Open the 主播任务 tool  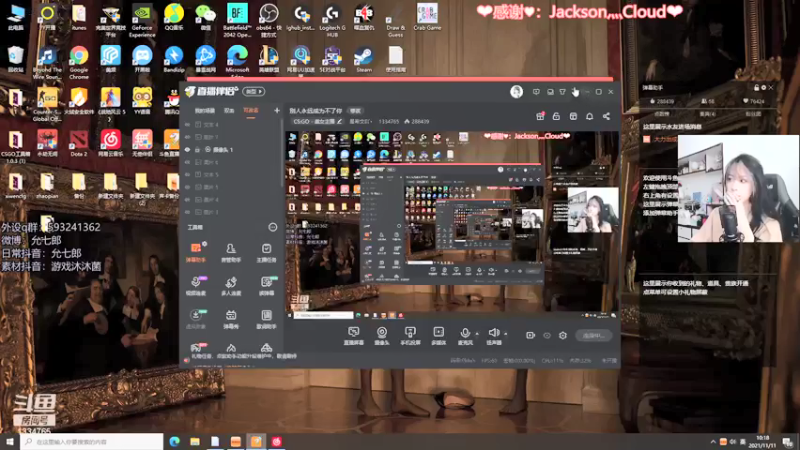266,252
